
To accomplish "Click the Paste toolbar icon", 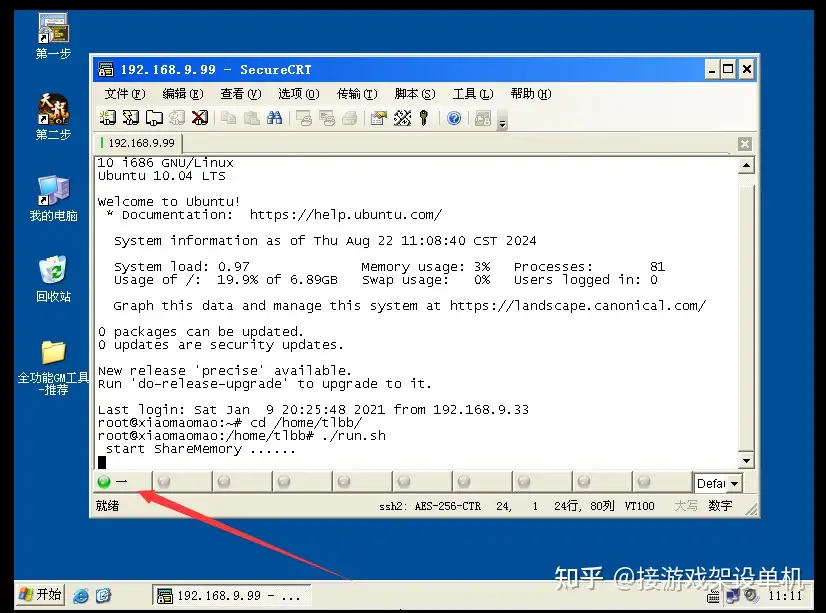I will (x=251, y=117).
